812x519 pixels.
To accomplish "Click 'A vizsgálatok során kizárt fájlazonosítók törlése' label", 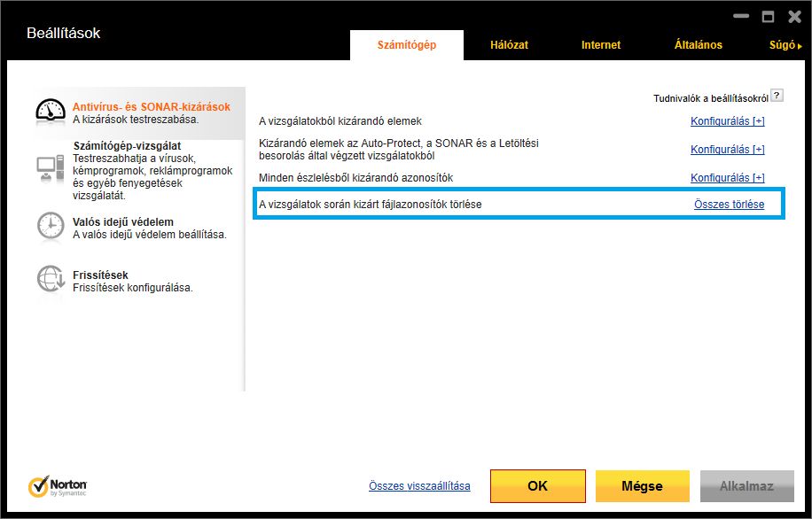I will pyautogui.click(x=371, y=205).
